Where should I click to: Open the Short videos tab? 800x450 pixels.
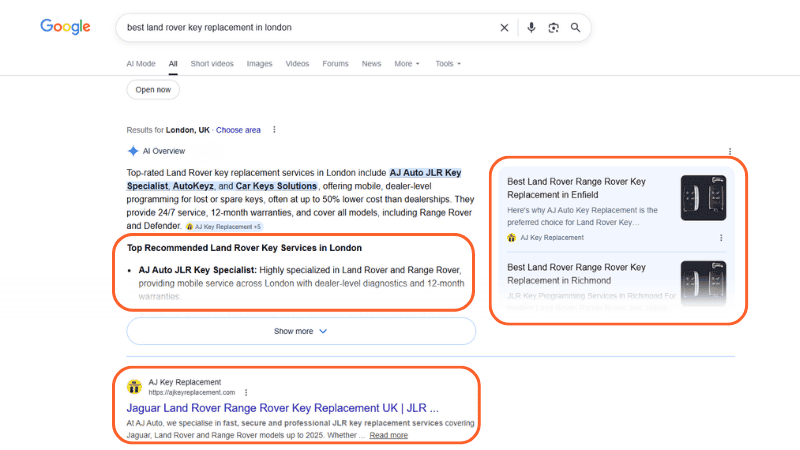[212, 64]
